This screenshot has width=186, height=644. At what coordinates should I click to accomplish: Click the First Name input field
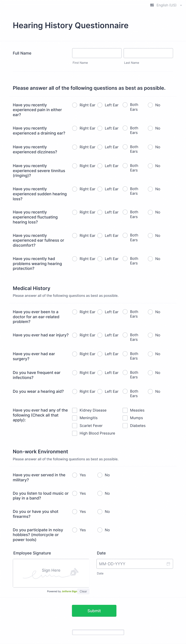click(97, 53)
